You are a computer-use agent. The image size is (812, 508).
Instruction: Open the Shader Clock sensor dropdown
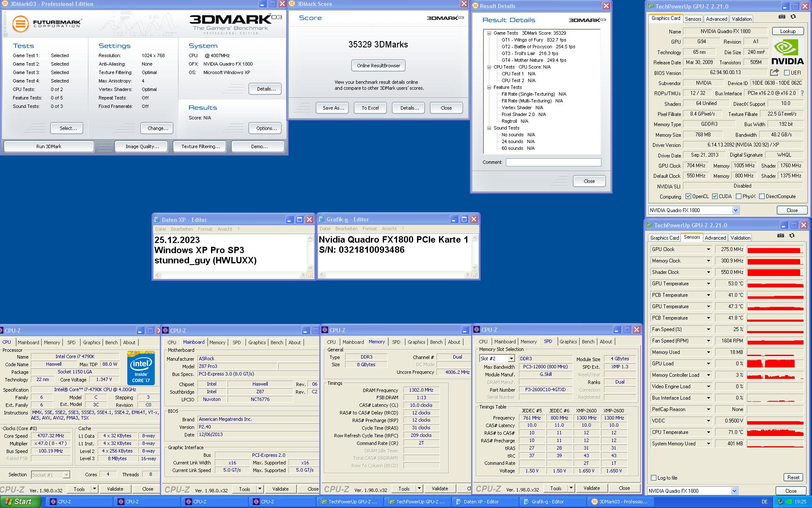coord(708,272)
